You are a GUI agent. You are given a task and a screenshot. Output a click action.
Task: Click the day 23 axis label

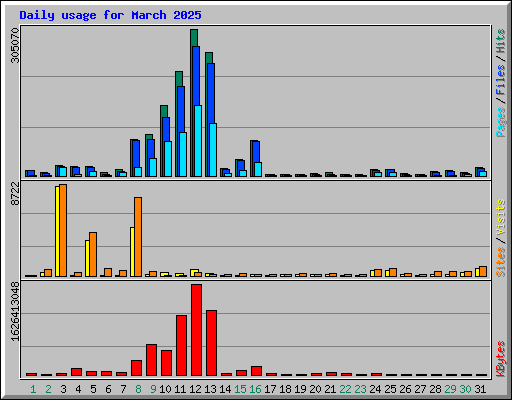coord(360,389)
